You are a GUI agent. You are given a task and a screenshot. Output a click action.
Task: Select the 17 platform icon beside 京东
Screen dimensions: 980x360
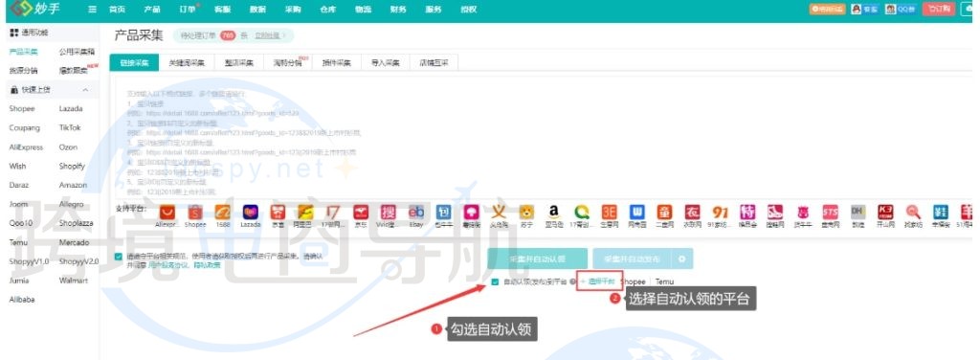click(x=333, y=213)
